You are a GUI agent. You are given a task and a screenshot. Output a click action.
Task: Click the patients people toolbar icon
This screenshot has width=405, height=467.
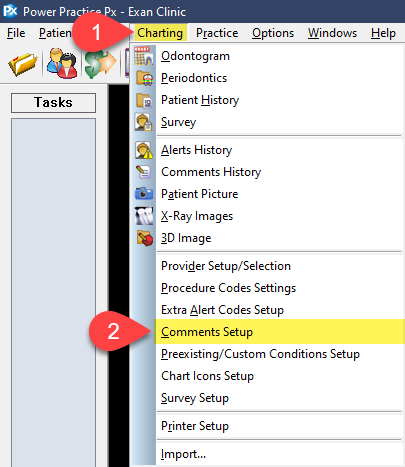[62, 63]
